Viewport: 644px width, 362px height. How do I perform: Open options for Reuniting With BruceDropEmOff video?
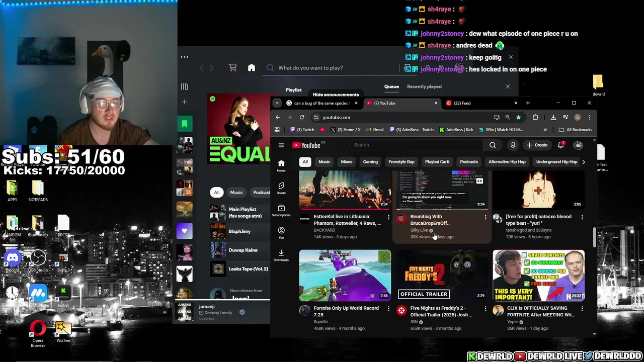coord(485,217)
